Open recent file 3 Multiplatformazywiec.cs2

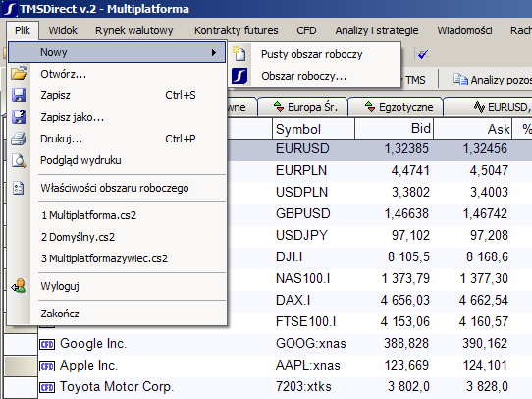(117, 258)
